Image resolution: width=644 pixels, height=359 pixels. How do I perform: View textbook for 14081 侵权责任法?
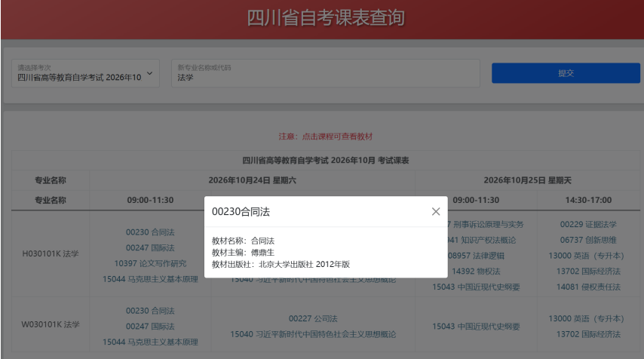588,287
